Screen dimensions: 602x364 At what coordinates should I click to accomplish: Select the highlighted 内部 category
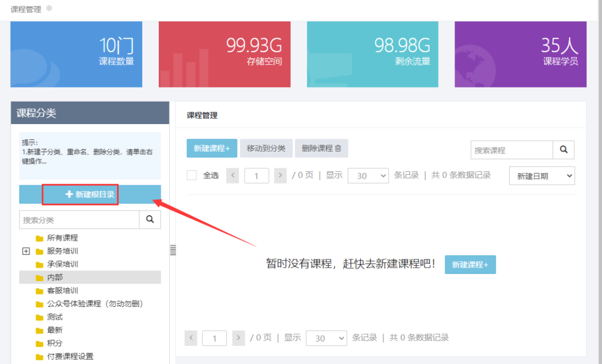click(x=90, y=277)
